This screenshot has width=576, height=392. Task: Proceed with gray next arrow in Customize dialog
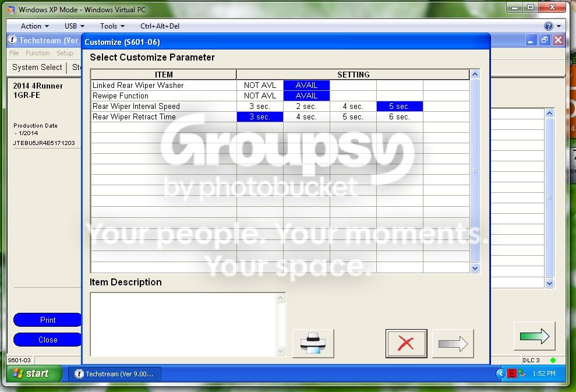[453, 343]
